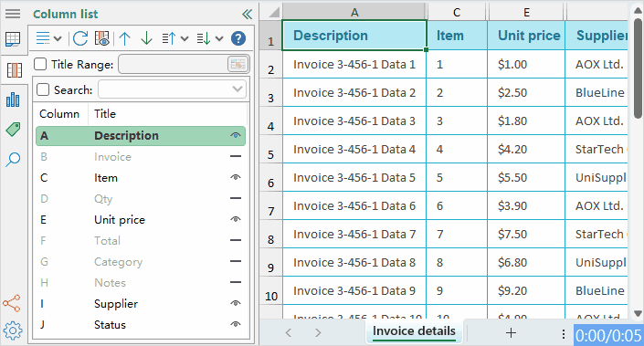Click the $7.50 unit price cell
Screen dimensions: 644x346
pos(526,235)
